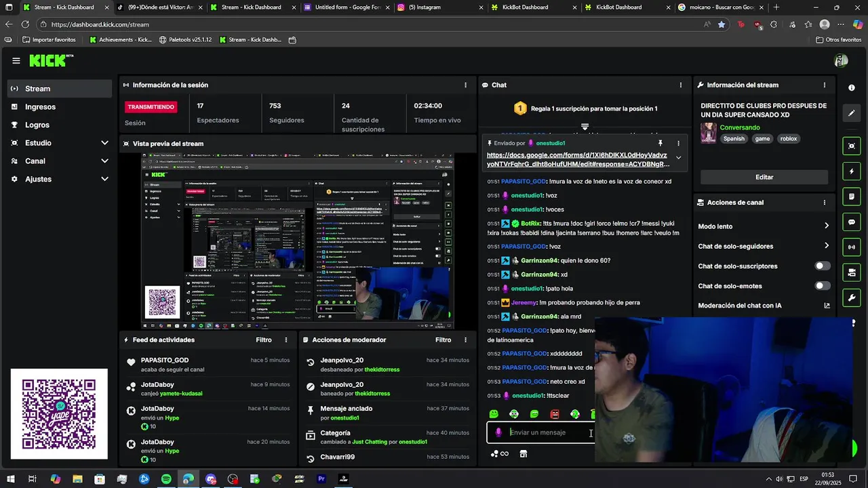Click the roblox tag chip
Screen dimensions: 868x488
pyautogui.click(x=789, y=139)
